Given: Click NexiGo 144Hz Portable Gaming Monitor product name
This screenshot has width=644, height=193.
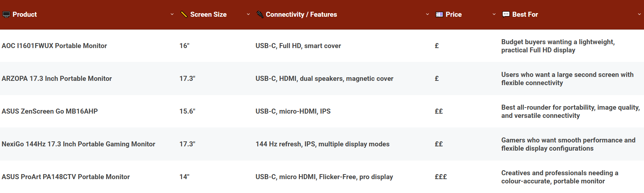Looking at the screenshot, I should [78, 144].
